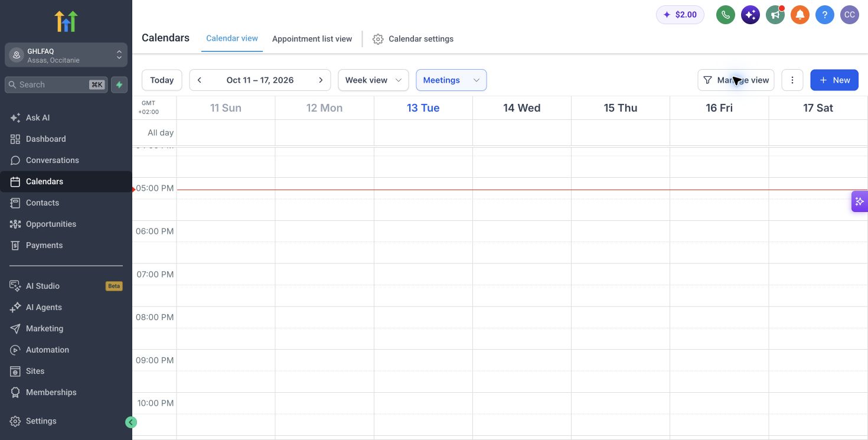The image size is (868, 440).
Task: Open Dashboard in sidebar
Action: [x=66, y=139]
